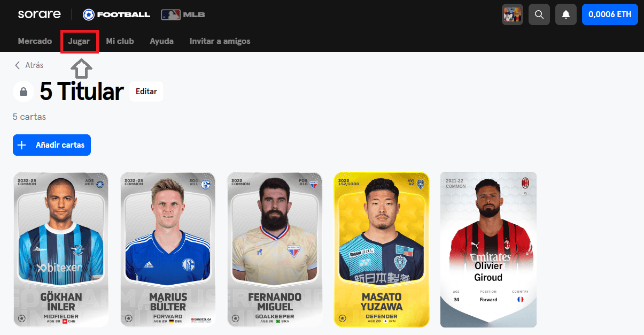Open the Jugar tab
Screen dimensions: 644x335
tap(79, 41)
